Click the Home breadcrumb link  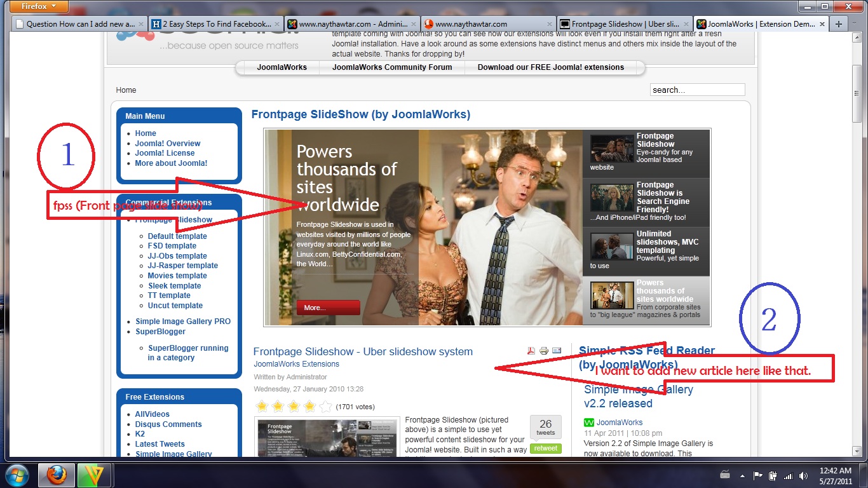coord(126,90)
